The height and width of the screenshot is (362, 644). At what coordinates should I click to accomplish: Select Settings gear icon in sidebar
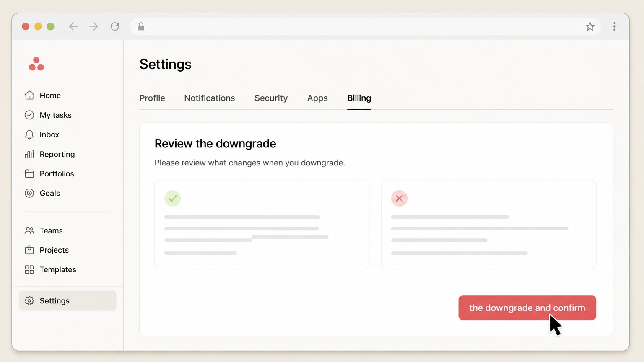tap(29, 301)
